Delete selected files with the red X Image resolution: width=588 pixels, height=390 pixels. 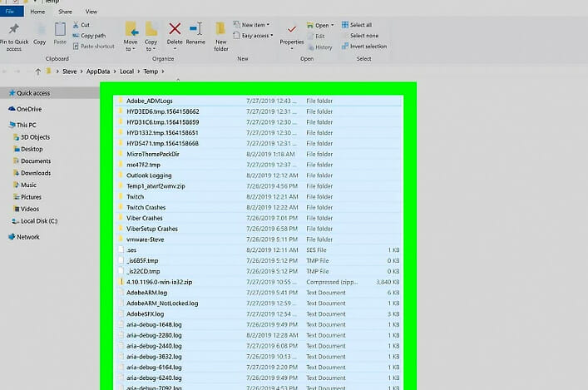(x=175, y=34)
